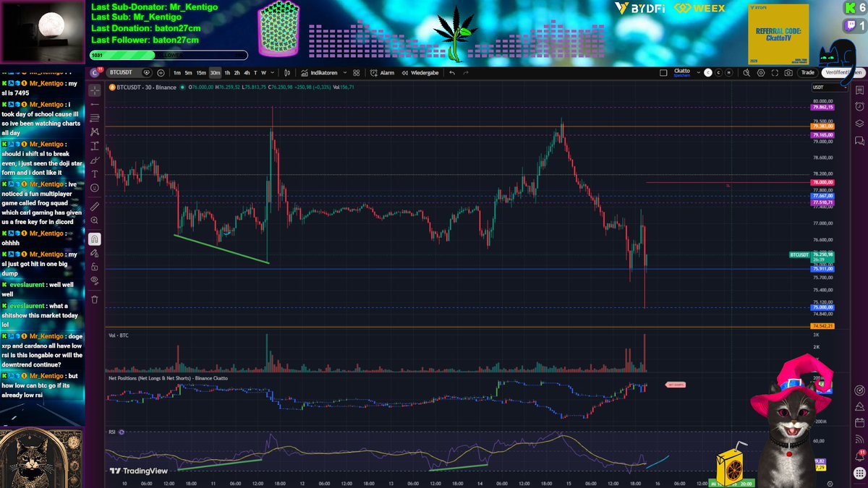
Task: Click the RSI indicator label
Action: tap(112, 432)
